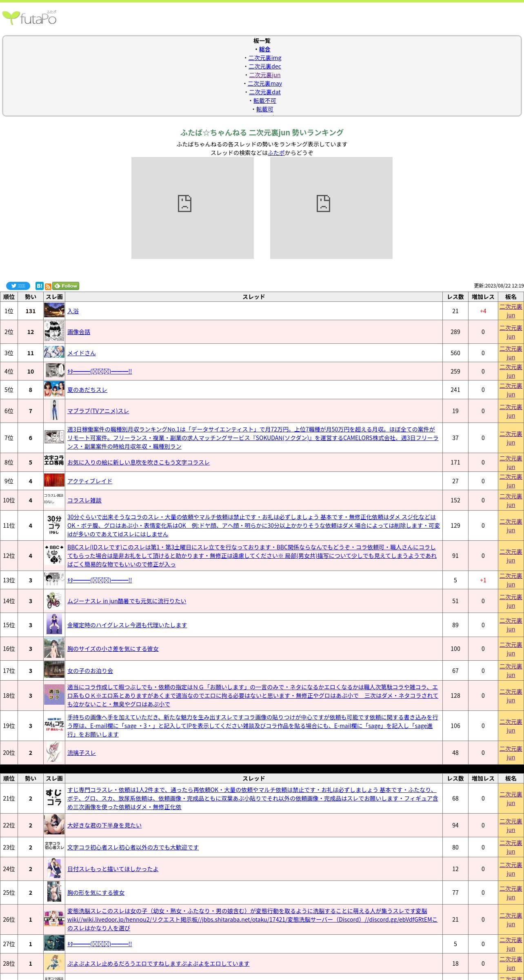Open the コラスレ雑談 thread
524x980 pixels.
84,500
